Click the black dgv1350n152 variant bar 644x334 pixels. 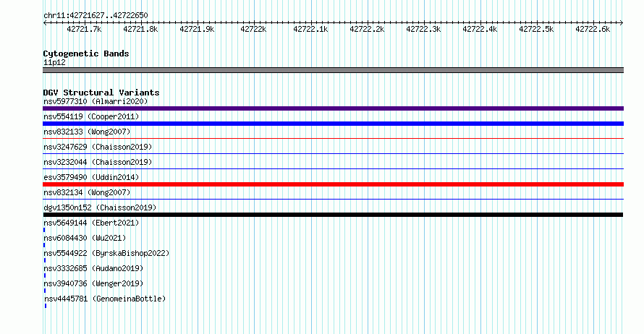coord(333,215)
